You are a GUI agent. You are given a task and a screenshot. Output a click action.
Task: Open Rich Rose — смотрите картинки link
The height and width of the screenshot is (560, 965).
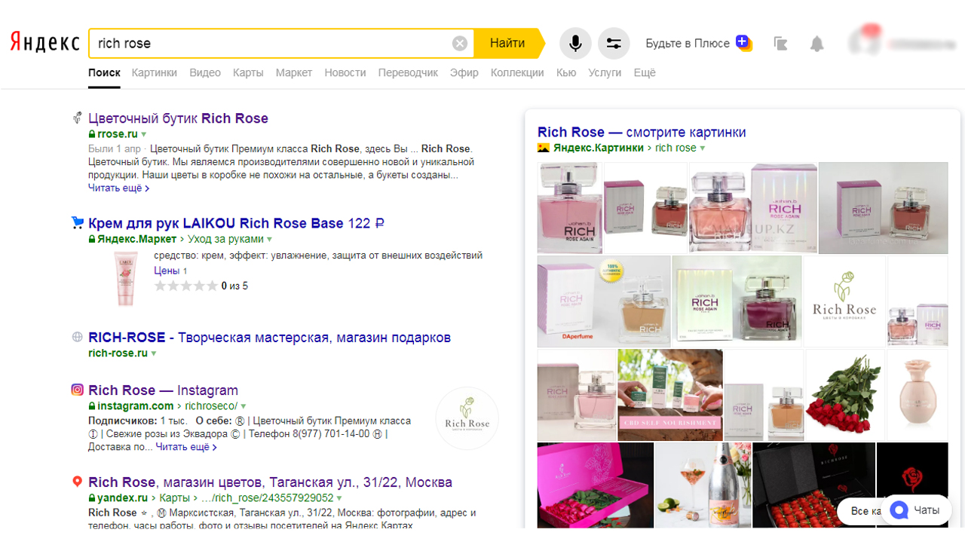tap(642, 132)
